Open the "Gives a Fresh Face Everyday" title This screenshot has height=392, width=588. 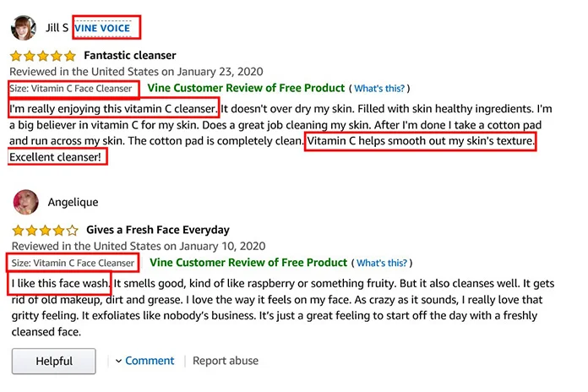[157, 230]
